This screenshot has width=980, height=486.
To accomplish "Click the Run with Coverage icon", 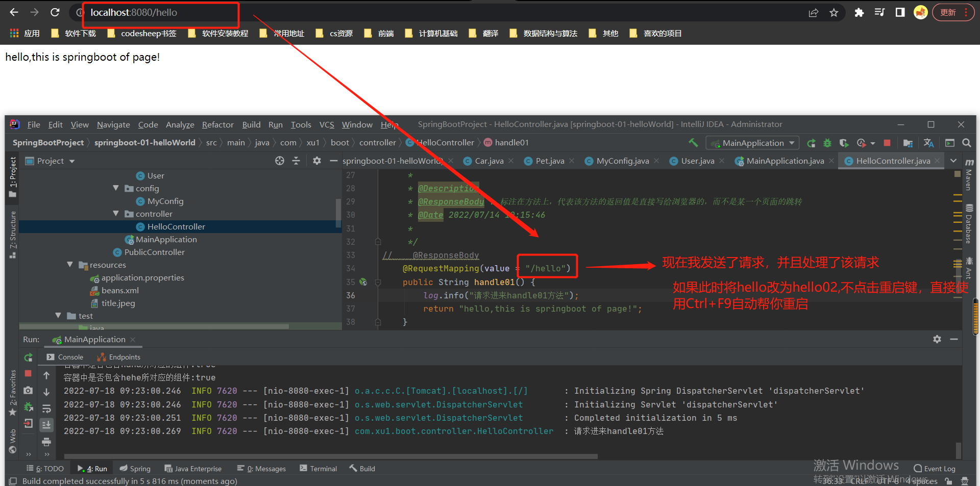I will (844, 143).
